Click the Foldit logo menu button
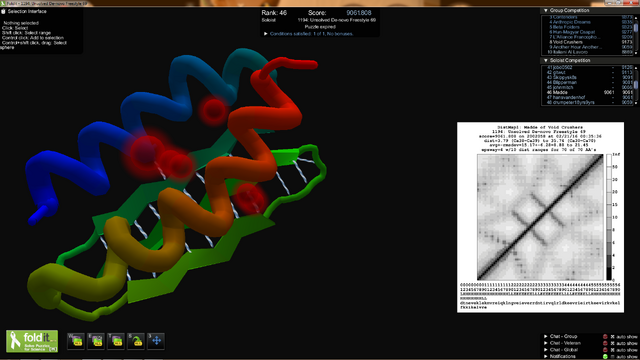This screenshot has height=360, width=640. tap(32, 341)
